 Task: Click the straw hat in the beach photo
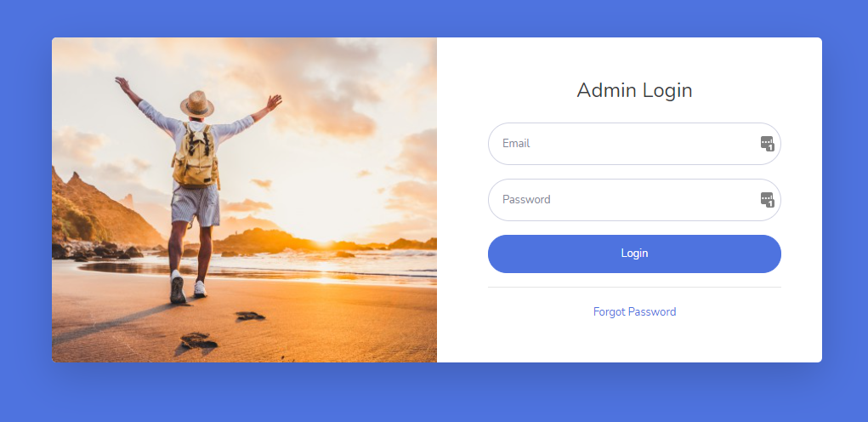click(x=196, y=104)
